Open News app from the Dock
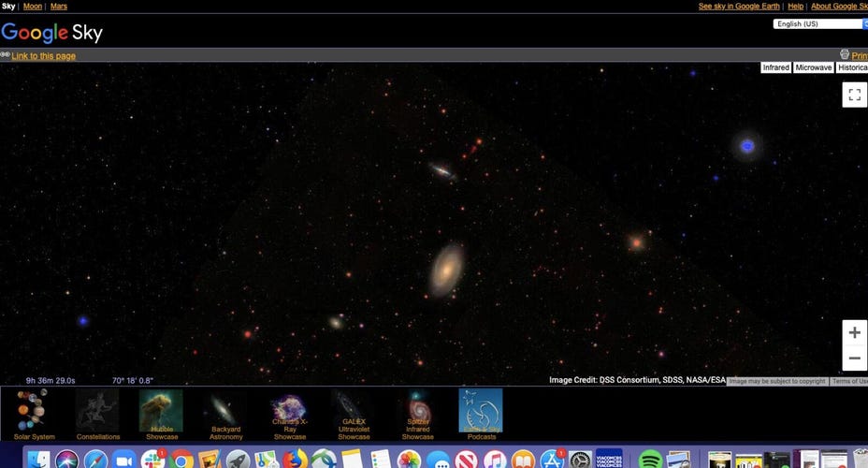868x468 pixels. (467, 460)
